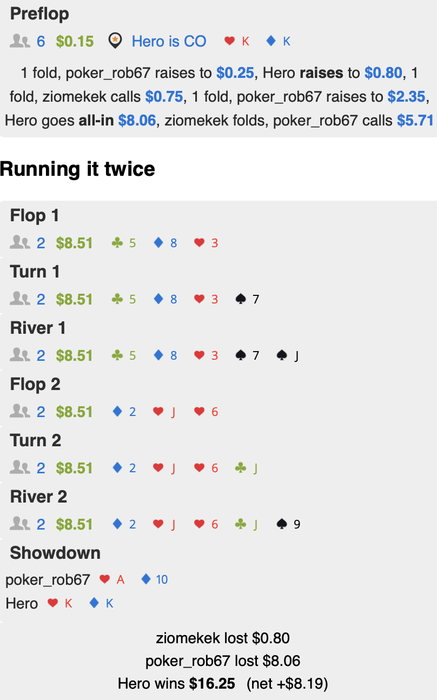The height and width of the screenshot is (700, 437).
Task: Click the 5 of clubs on Flop 1
Action: [124, 243]
